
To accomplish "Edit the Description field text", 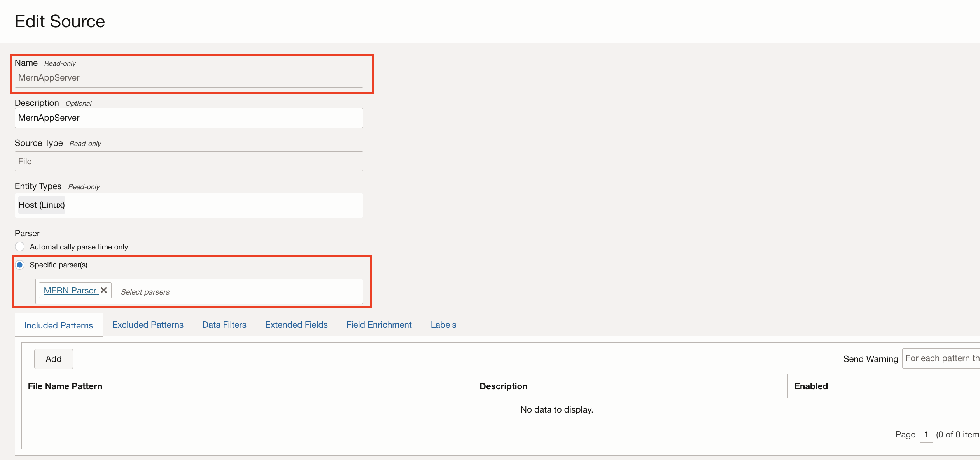I will tap(189, 118).
